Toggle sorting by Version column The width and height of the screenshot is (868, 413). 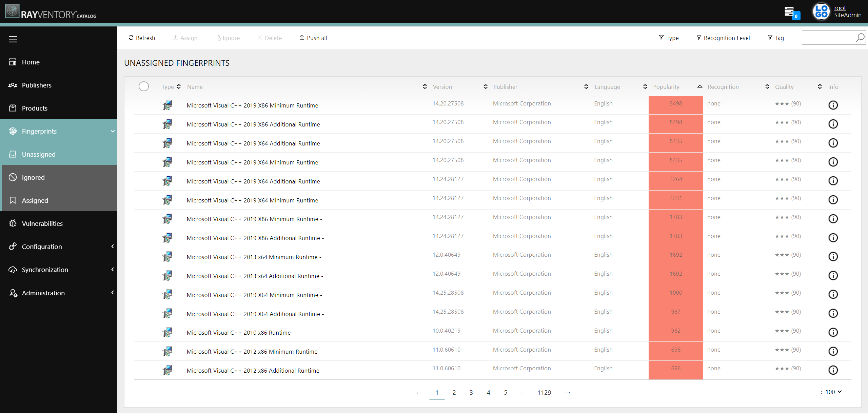coord(485,87)
